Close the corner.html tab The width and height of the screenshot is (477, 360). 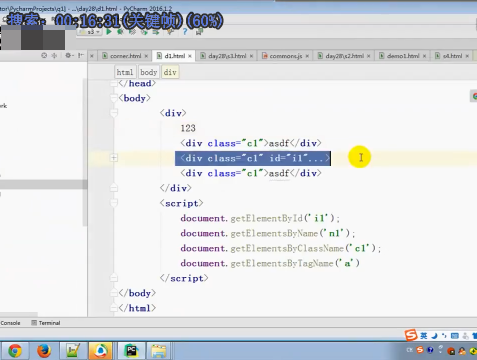pos(146,56)
